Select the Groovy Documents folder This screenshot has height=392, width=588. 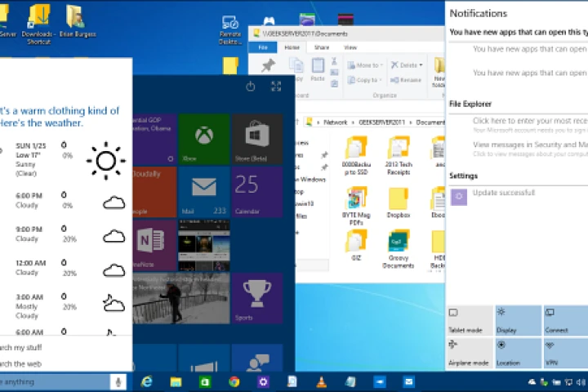click(399, 249)
